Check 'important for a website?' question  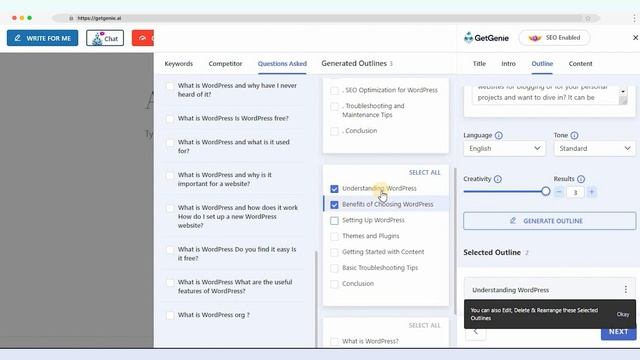coord(170,176)
